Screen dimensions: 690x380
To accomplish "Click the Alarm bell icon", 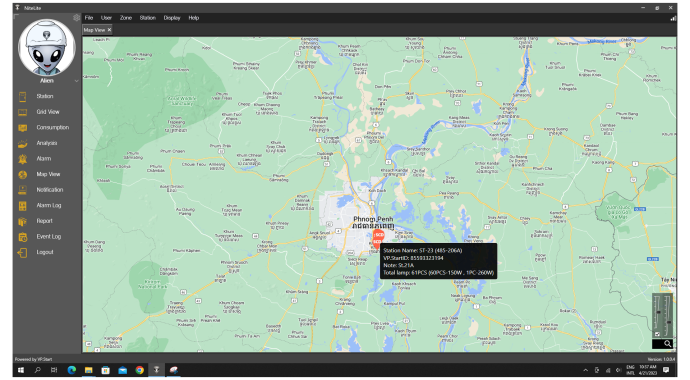I will pos(22,159).
